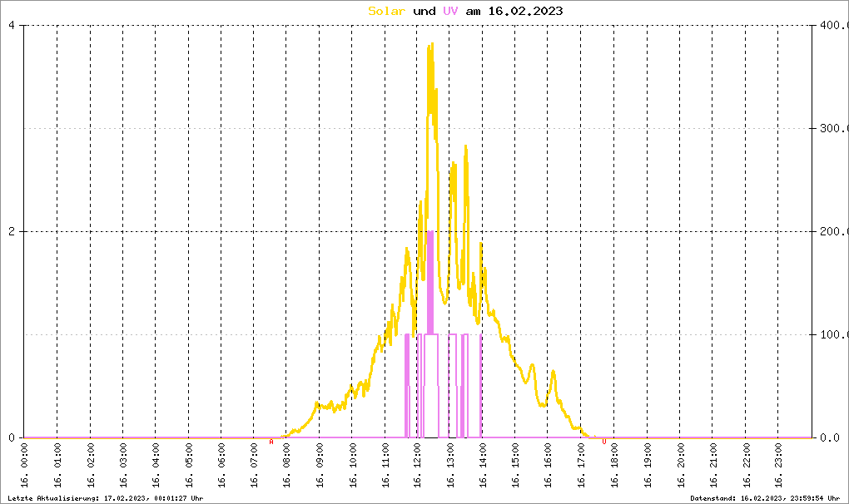Click the red sunrise marker 'A'
Screen dimensions: 849x504
pos(271,442)
